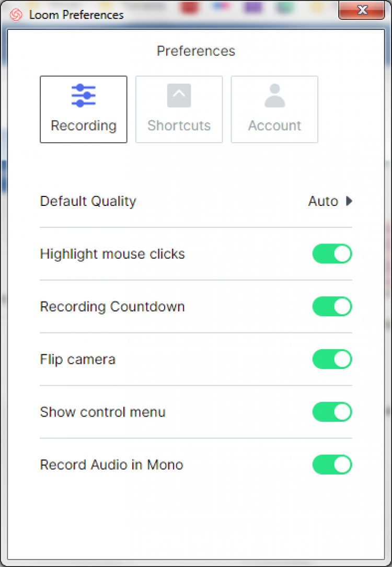Viewport: 392px width, 567px height.
Task: Select the Recording tab label
Action: [84, 126]
